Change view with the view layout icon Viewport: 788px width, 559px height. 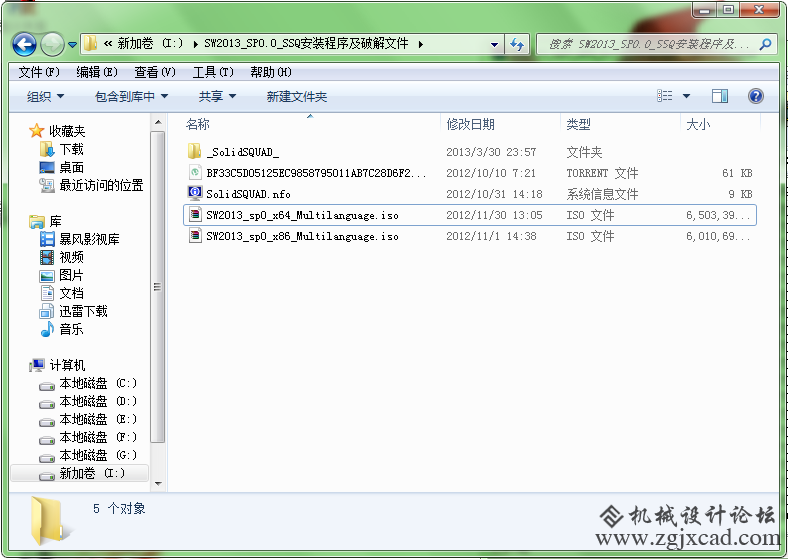(x=664, y=96)
